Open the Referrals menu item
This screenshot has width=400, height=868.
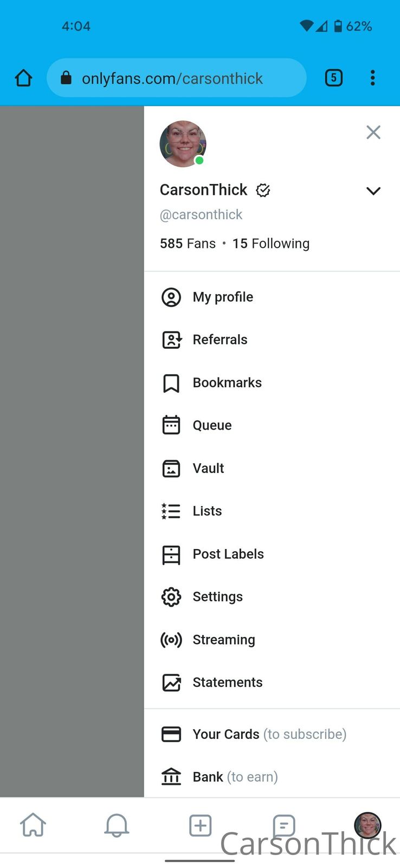pos(220,340)
